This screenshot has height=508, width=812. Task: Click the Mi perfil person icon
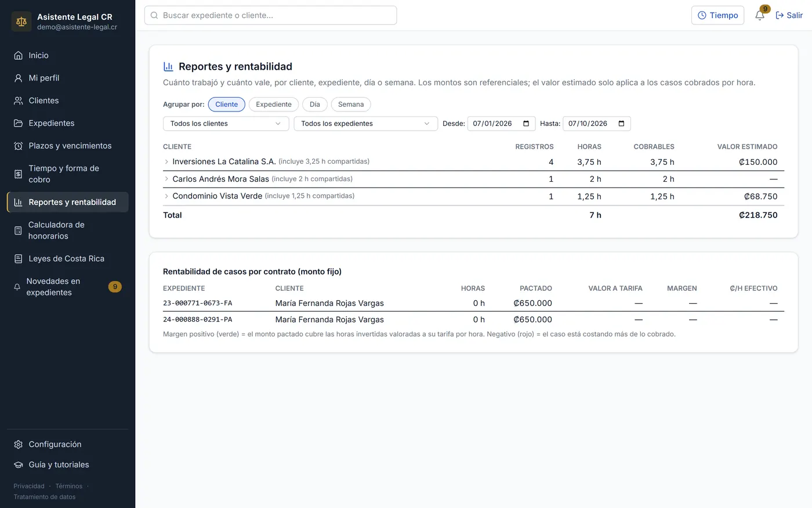click(x=18, y=78)
